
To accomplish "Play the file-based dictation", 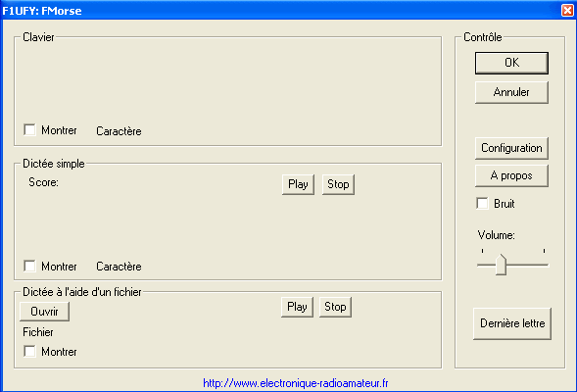I will (x=297, y=307).
